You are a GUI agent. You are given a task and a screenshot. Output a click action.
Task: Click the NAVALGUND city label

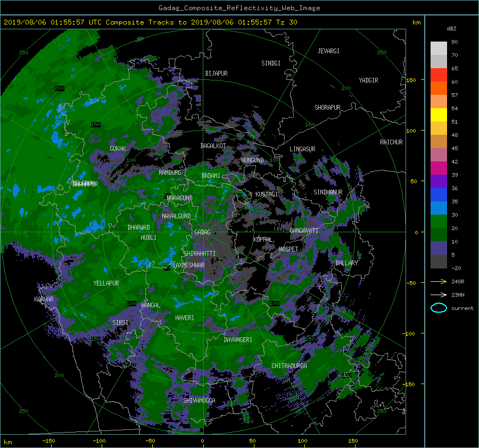pyautogui.click(x=176, y=216)
